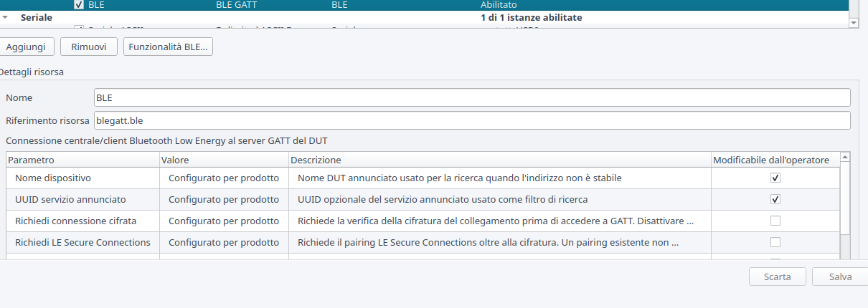This screenshot has height=308, width=868.
Task: Select the Nome dispositivo parameter cell
Action: point(82,178)
